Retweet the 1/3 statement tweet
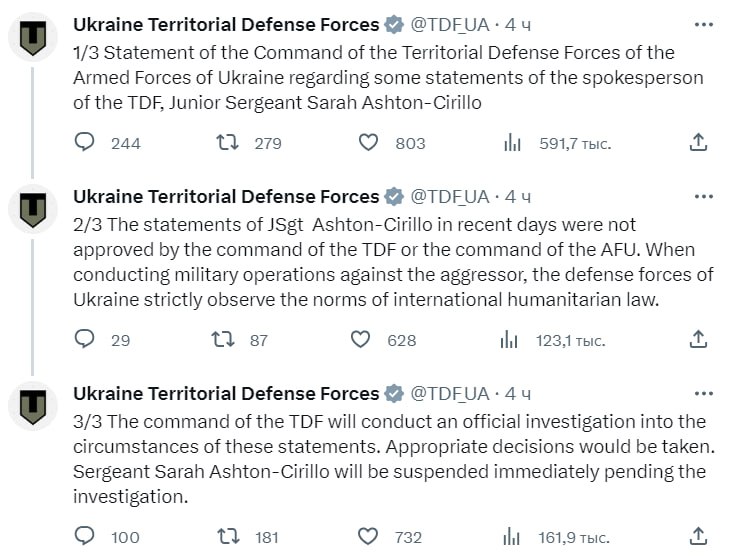 227,143
